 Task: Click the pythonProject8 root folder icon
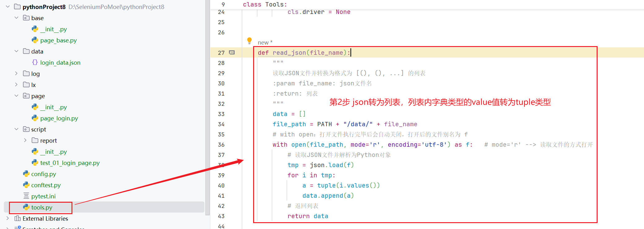point(18,7)
